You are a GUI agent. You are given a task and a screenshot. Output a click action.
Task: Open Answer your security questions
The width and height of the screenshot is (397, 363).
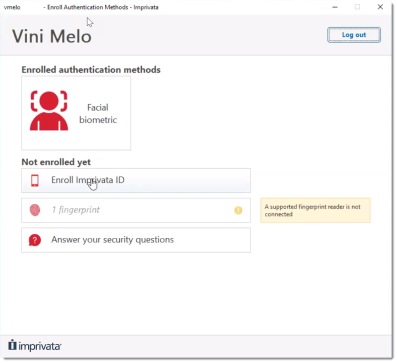[136, 240]
